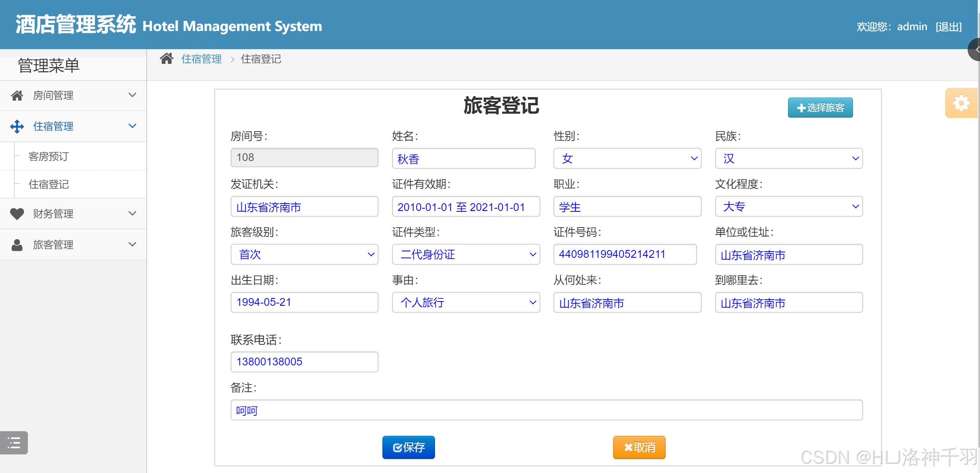
Task: Open the 文化程度 dropdown showing 大专
Action: click(788, 206)
